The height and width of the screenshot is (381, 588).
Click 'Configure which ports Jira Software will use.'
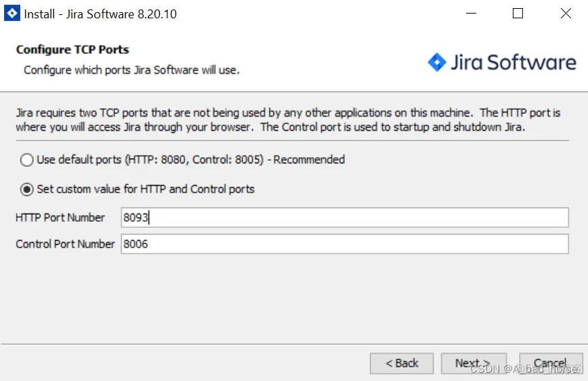point(131,71)
